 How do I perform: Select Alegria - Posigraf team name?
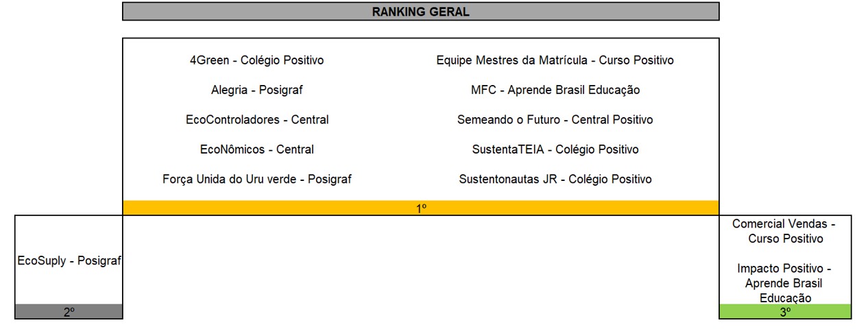point(256,90)
